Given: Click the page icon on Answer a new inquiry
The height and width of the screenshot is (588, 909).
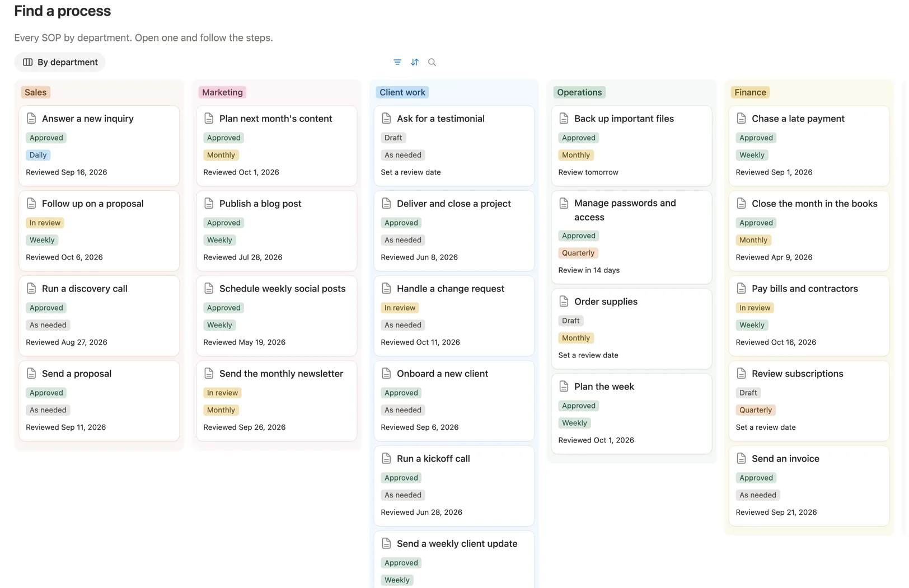Looking at the screenshot, I should click(x=31, y=119).
